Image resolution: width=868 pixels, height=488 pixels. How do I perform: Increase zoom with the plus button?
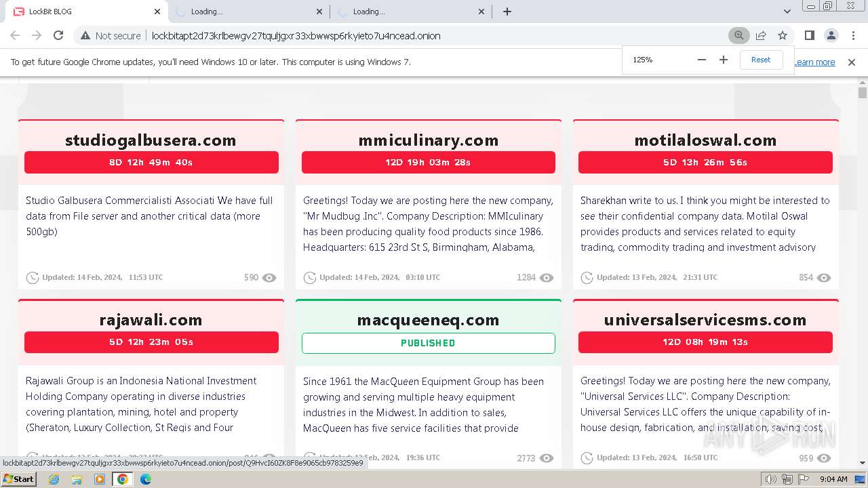(x=724, y=60)
